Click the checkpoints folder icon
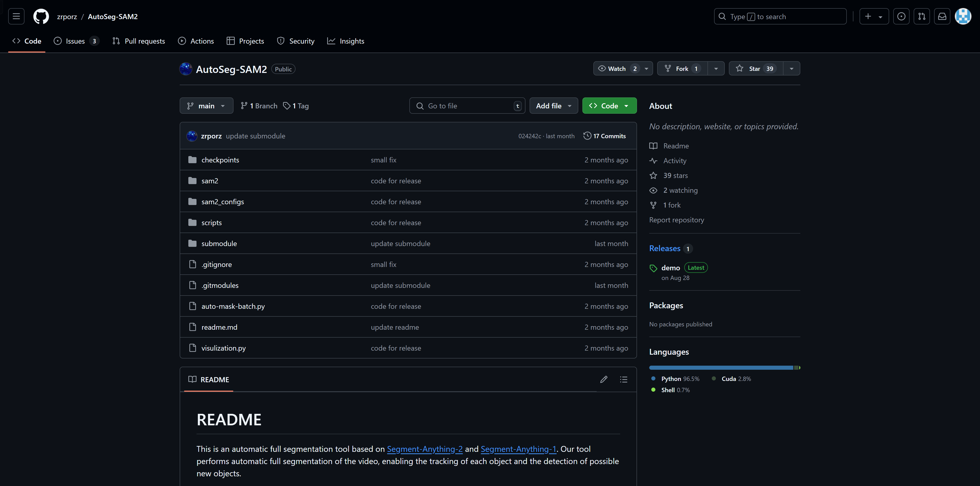980x486 pixels. click(192, 160)
